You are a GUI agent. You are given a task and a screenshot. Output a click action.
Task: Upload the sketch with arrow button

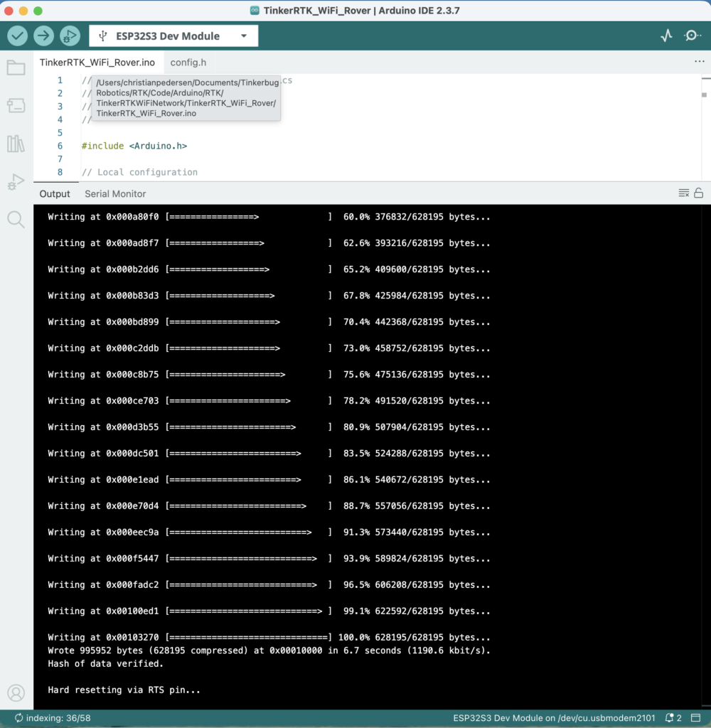point(43,36)
